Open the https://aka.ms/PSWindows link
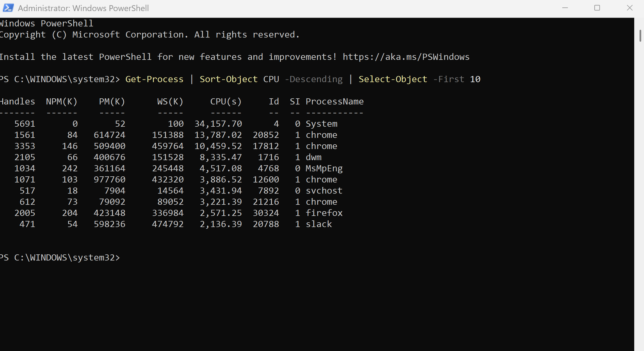This screenshot has height=351, width=644. pos(406,57)
